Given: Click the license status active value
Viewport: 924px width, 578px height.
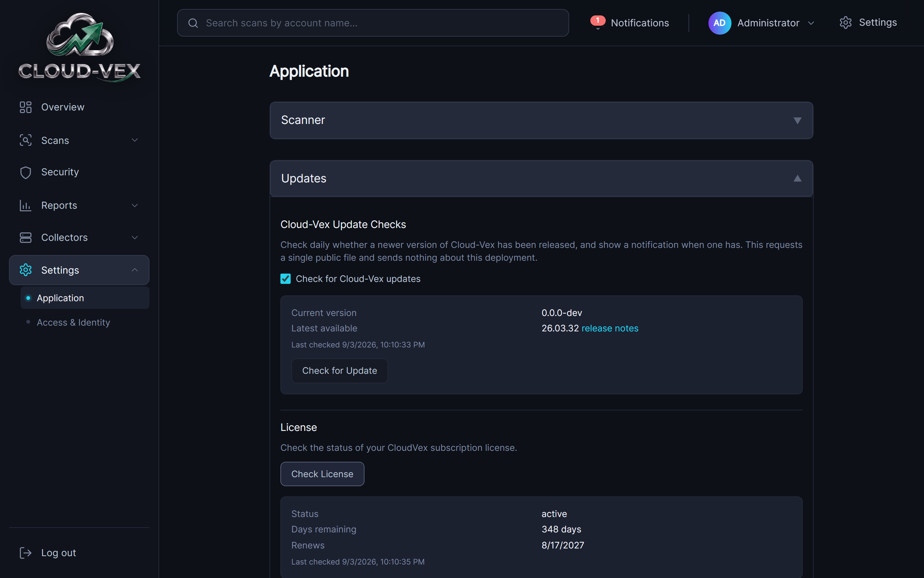Looking at the screenshot, I should tap(554, 514).
